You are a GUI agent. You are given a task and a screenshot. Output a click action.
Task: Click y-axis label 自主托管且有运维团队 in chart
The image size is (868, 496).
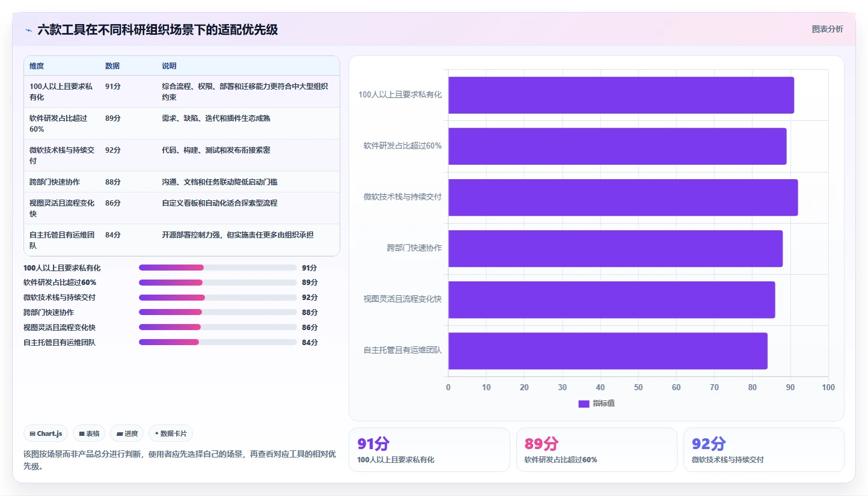[x=403, y=350]
